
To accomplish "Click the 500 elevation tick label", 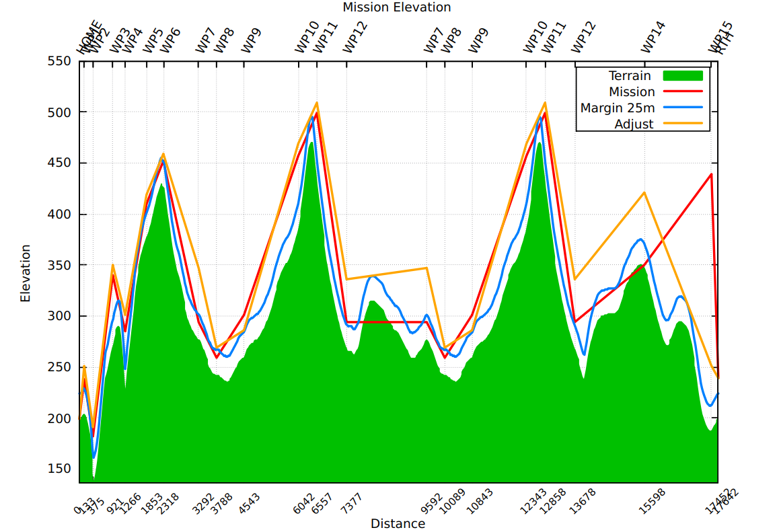I will point(59,112).
